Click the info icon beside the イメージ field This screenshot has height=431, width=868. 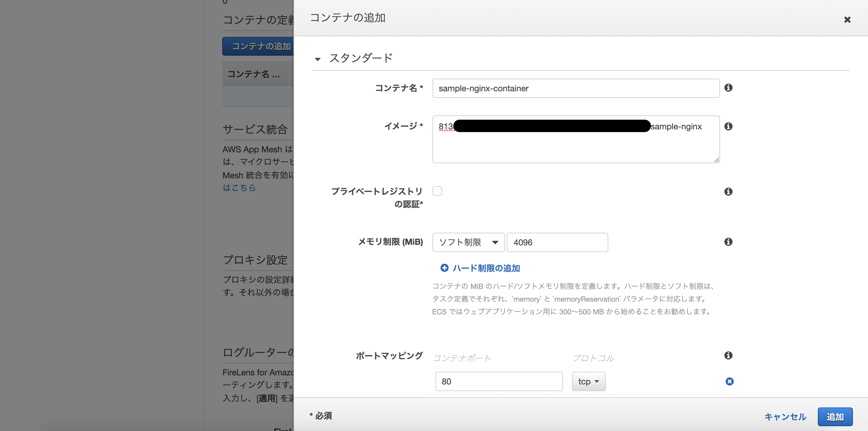point(728,126)
